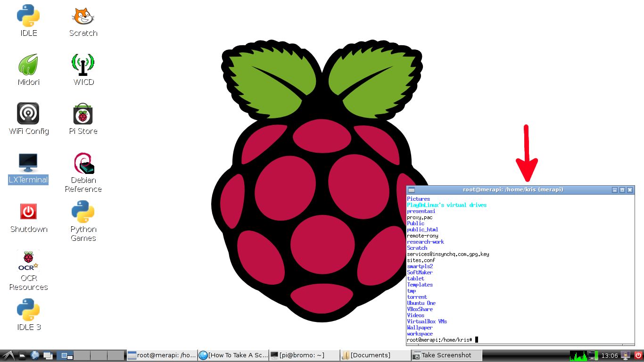The width and height of the screenshot is (644, 362).
Task: Switch to the How To Take A Sc... taskbar button
Action: (233, 355)
